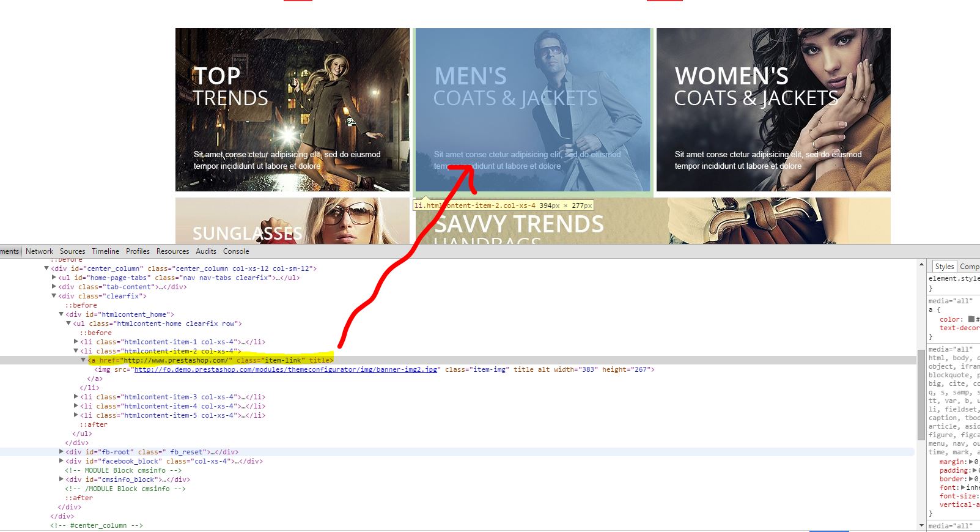The image size is (980, 532).
Task: Click the "</li>" closing tag row
Action: point(89,388)
